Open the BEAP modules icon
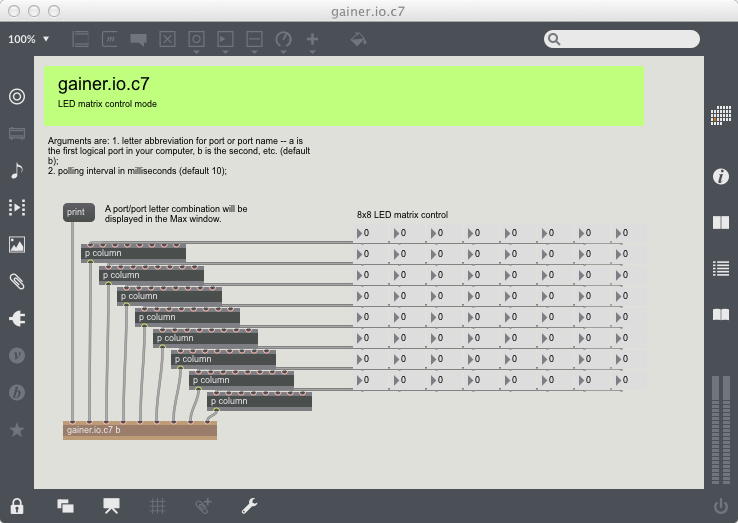 point(17,393)
